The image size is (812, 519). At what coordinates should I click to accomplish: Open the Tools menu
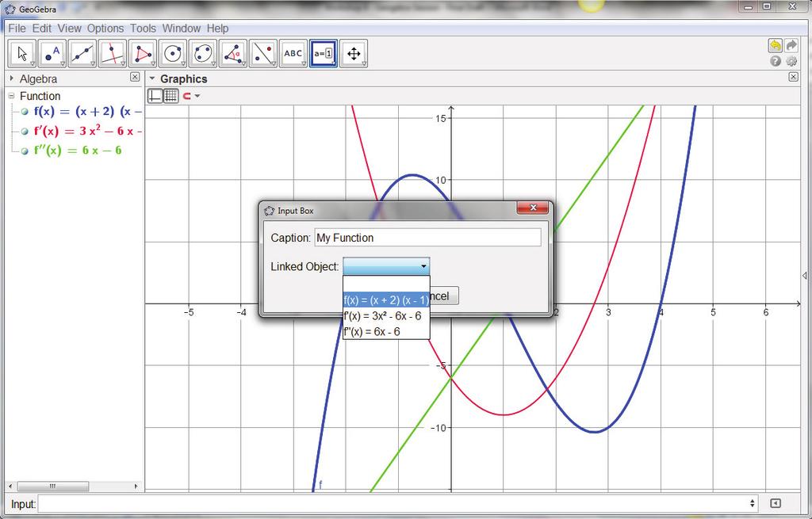(x=143, y=28)
